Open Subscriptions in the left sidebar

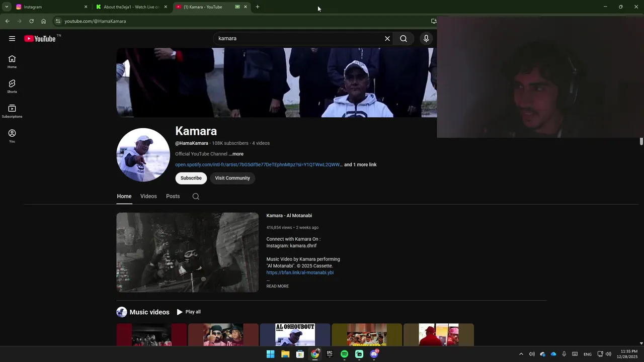(12, 111)
